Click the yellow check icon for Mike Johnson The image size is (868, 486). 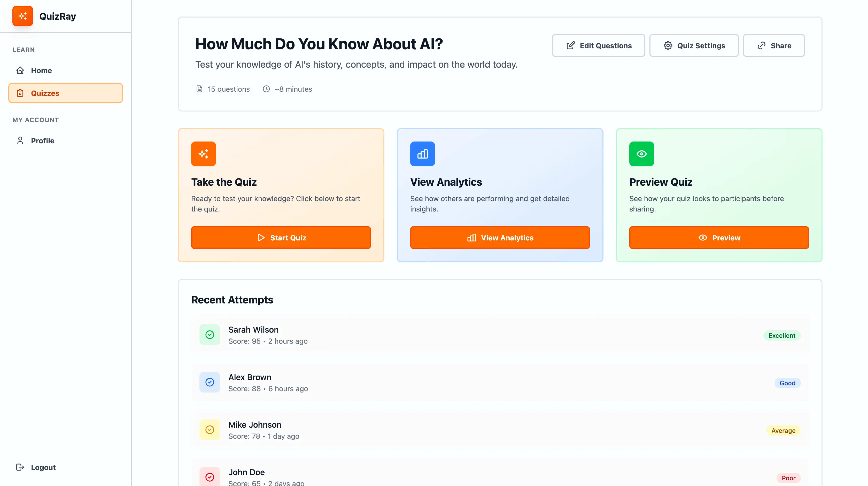click(x=210, y=429)
